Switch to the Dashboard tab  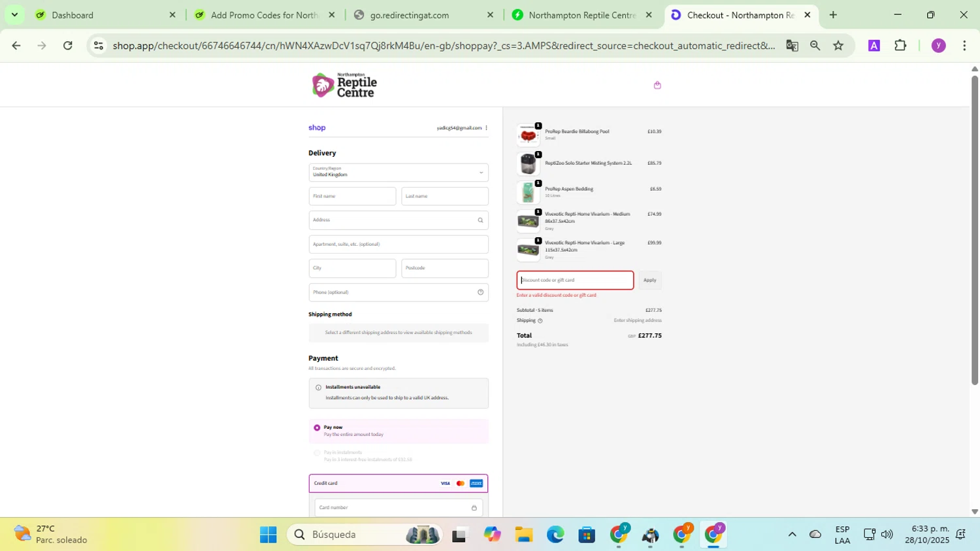point(105,15)
